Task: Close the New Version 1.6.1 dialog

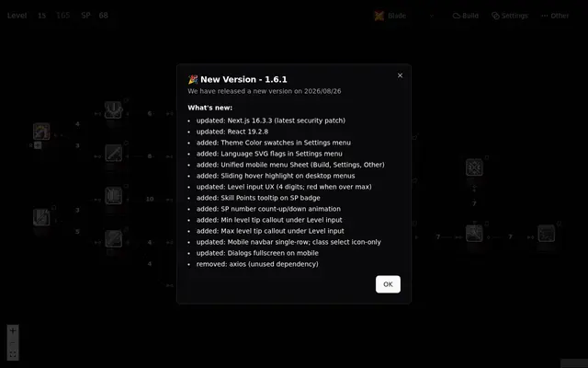Action: (401, 75)
